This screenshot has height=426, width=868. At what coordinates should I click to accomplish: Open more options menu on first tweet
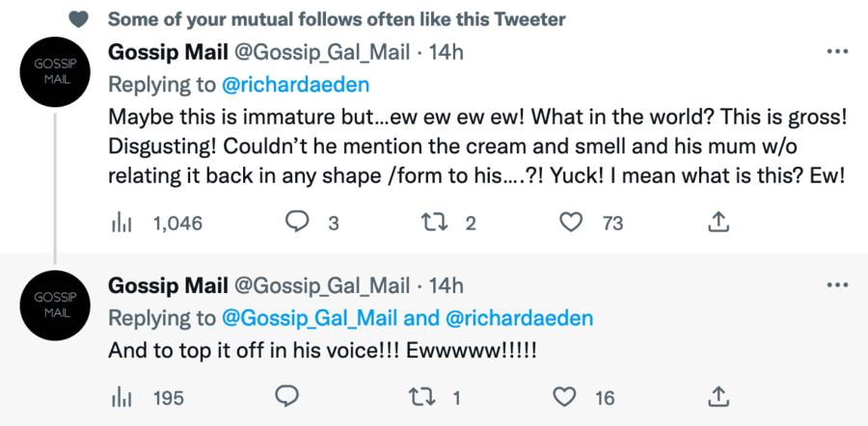(837, 51)
